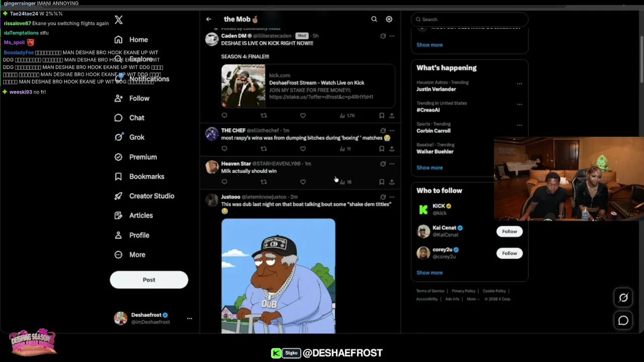Like THE CHEF's post
Image resolution: width=644 pixels, height=362 pixels.
(303, 149)
